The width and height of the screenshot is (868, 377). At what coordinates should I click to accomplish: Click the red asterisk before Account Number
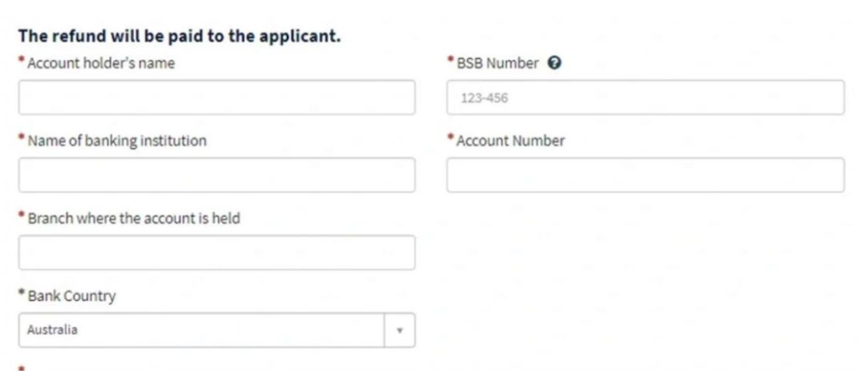(x=451, y=140)
